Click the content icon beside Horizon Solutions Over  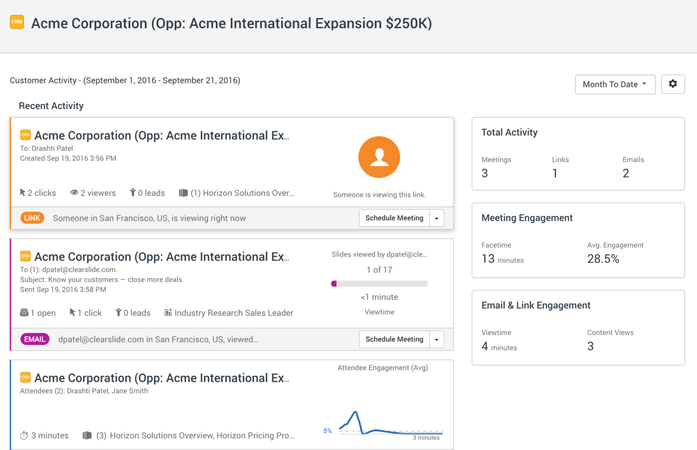(x=183, y=193)
